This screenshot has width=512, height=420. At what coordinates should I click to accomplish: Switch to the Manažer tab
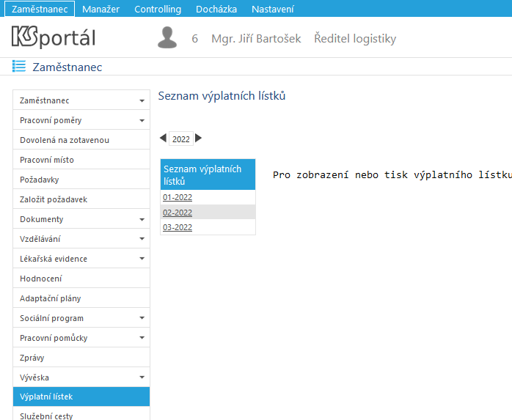101,9
